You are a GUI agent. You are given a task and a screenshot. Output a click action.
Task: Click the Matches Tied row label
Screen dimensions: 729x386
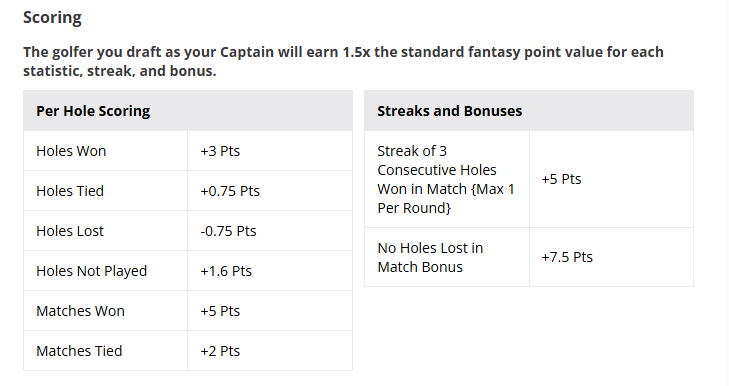79,351
